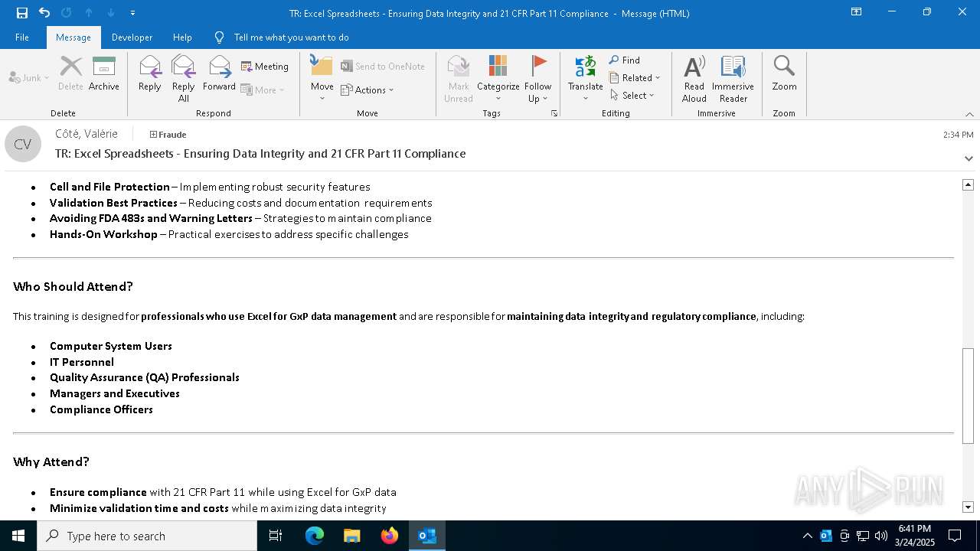The height and width of the screenshot is (551, 980).
Task: Open the Related dropdown
Action: tap(635, 78)
